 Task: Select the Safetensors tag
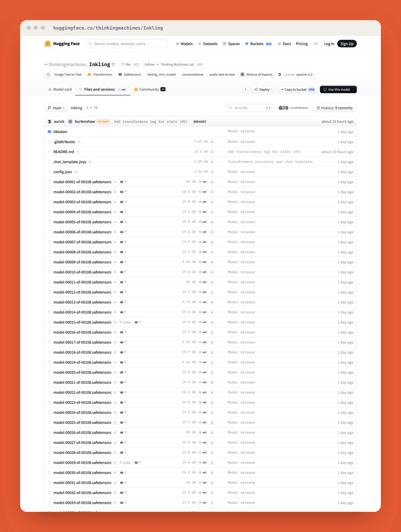129,74
